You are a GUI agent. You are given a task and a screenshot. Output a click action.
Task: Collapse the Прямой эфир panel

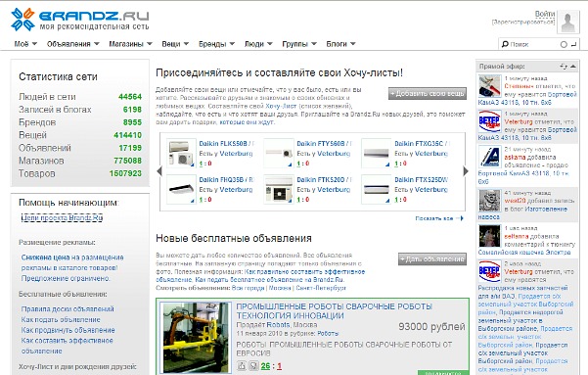click(x=573, y=66)
